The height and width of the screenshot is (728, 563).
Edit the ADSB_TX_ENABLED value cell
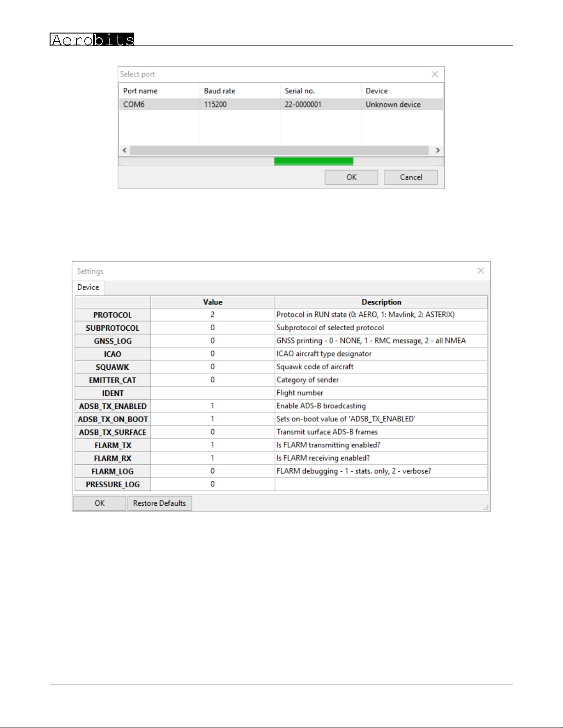[x=212, y=406]
